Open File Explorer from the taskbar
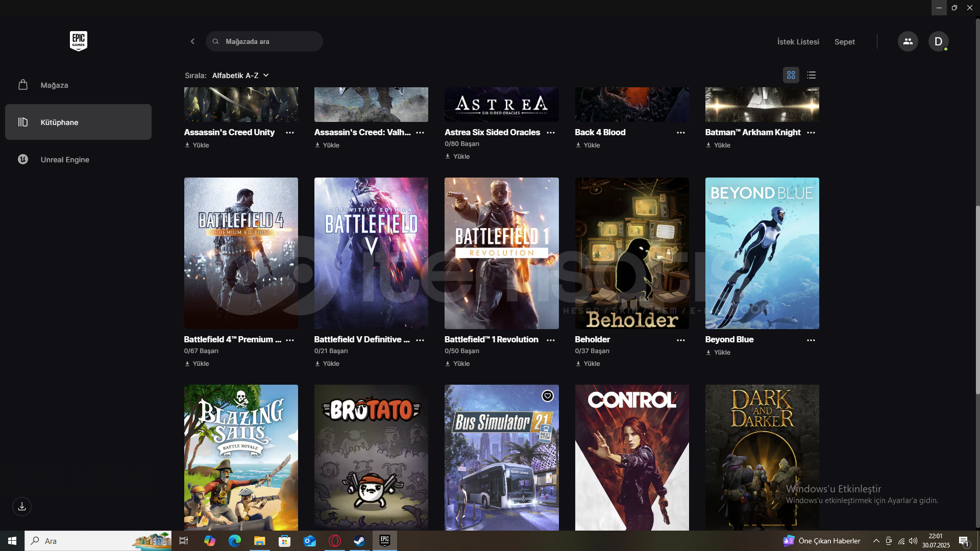Screen dimensions: 980x551 click(260, 541)
